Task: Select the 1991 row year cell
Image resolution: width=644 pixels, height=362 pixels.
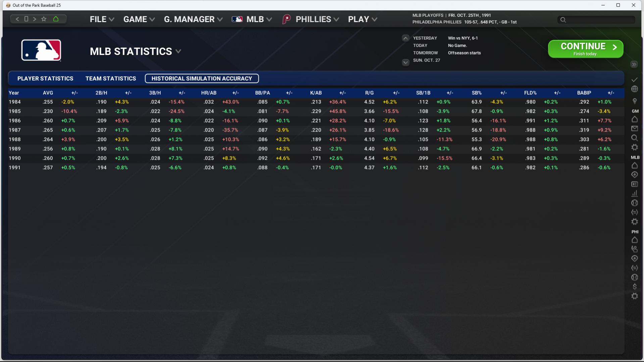Action: (x=15, y=168)
